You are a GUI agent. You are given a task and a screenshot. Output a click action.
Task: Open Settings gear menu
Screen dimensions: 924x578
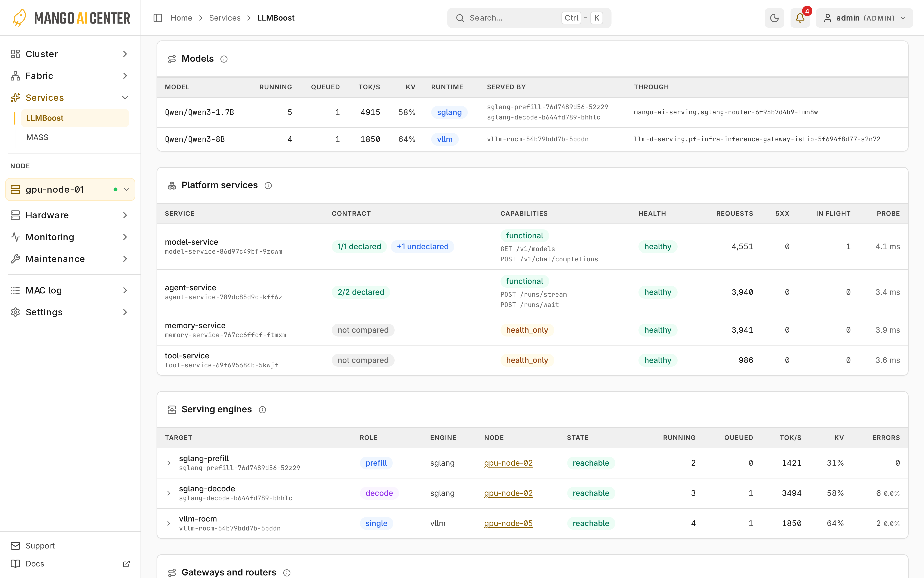click(70, 312)
